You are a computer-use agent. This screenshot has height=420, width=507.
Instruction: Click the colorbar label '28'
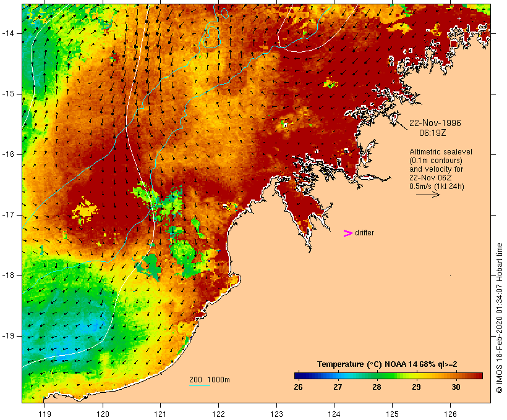[377, 387]
